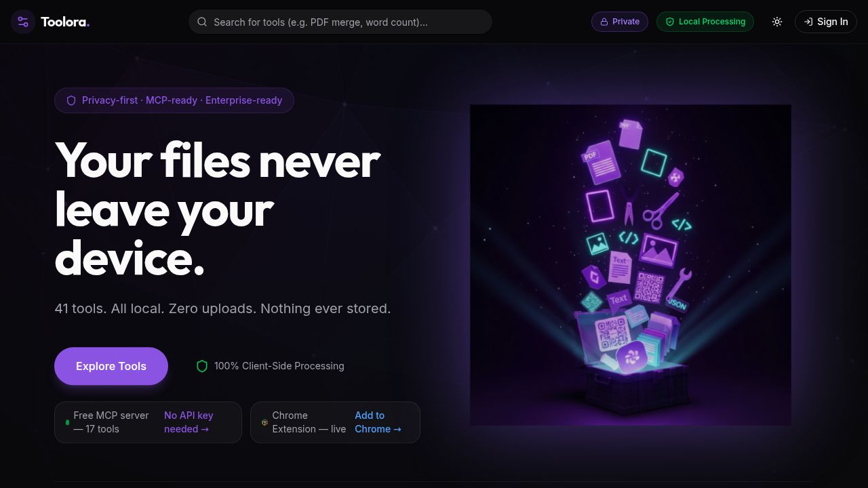The height and width of the screenshot is (488, 868).
Task: Select the Private badge
Action: (620, 22)
